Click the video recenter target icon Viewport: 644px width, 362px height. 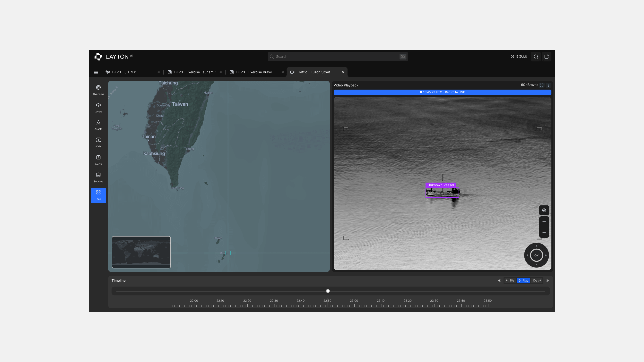(x=544, y=210)
